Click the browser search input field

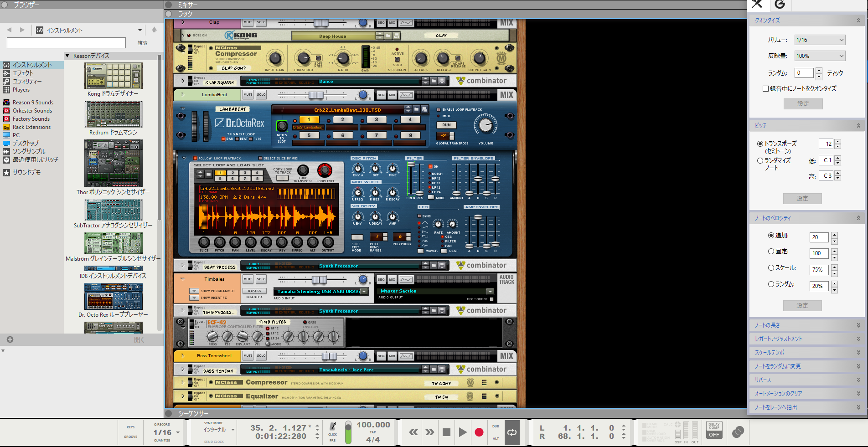66,43
